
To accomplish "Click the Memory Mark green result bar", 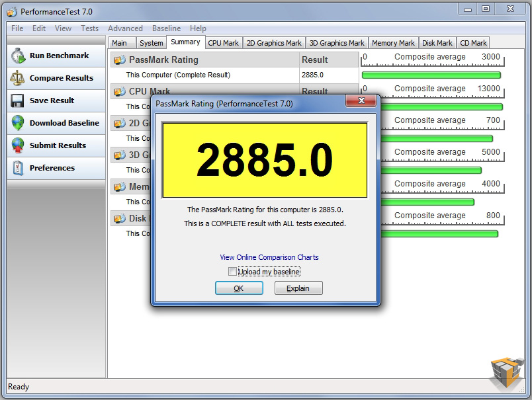I will click(x=427, y=202).
